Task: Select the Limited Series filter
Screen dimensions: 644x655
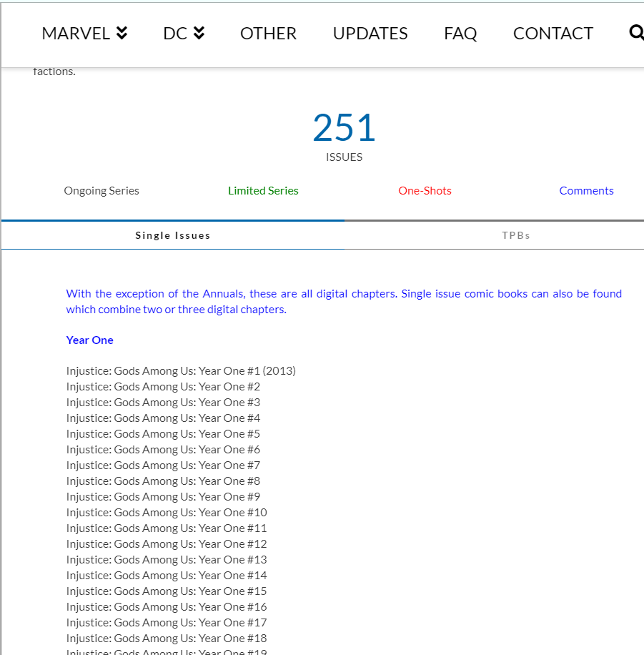Action: point(263,191)
